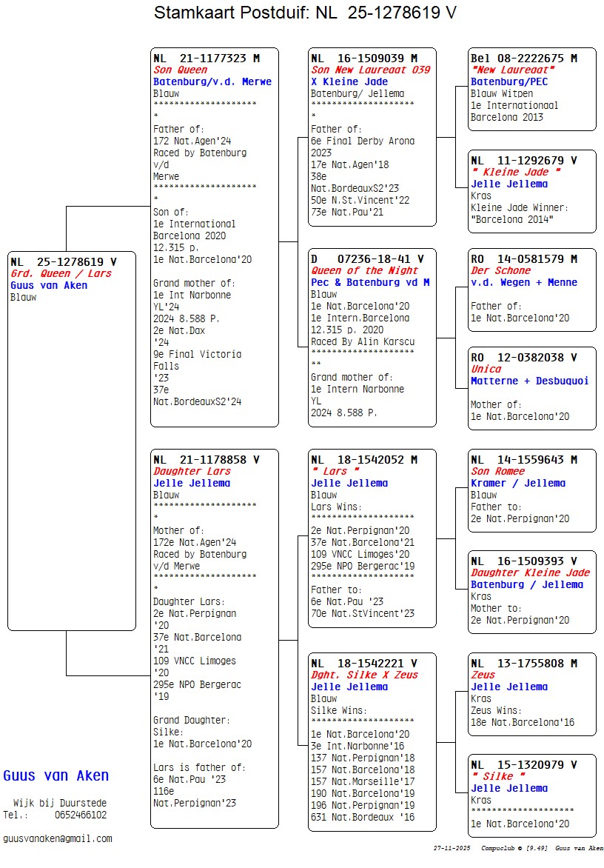
Task: Select the "Unica" pigeon name
Action: point(486,369)
